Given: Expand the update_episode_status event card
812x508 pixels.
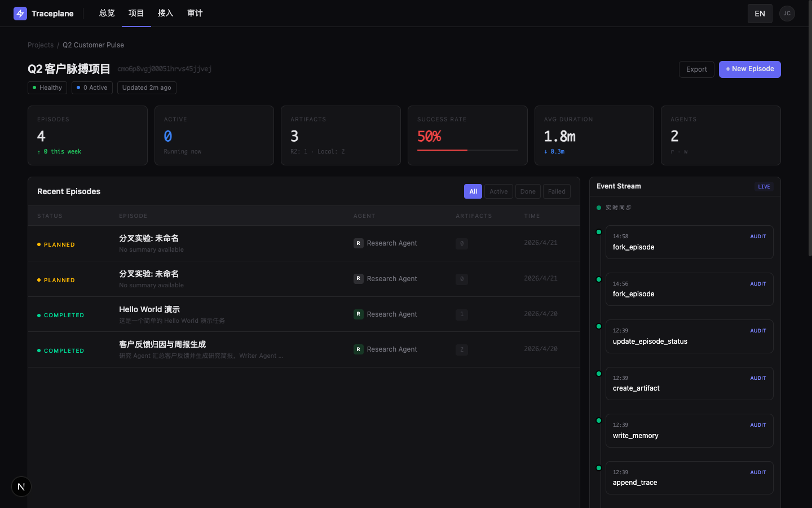Looking at the screenshot, I should 689,336.
